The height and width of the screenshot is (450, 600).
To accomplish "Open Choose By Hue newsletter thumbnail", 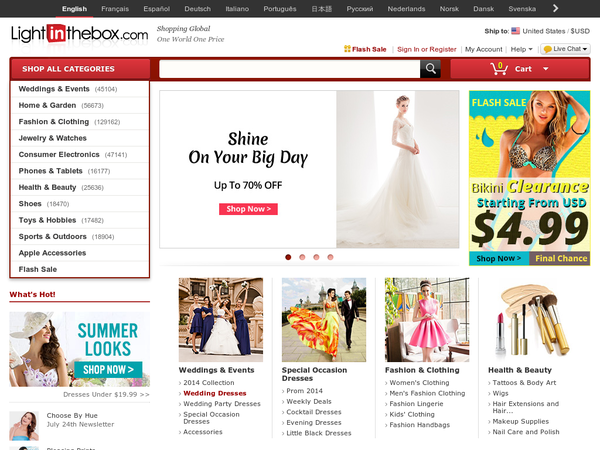I will tap(24, 426).
